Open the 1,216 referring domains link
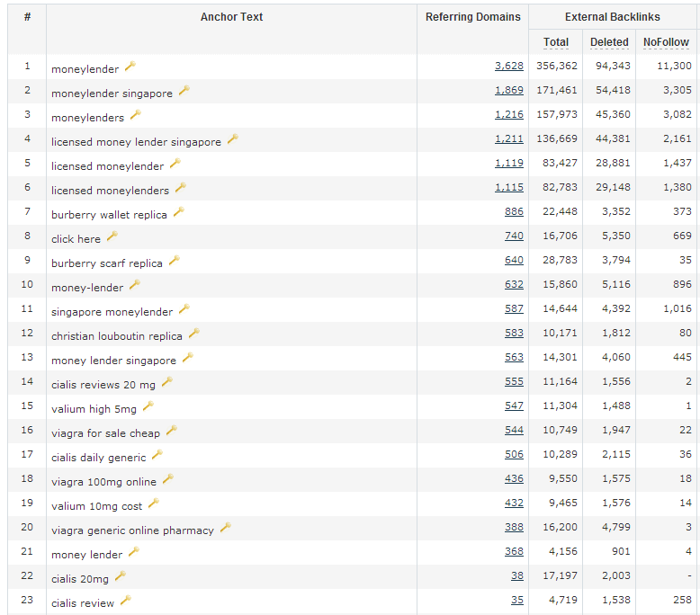The height and width of the screenshot is (615, 700). (x=509, y=114)
